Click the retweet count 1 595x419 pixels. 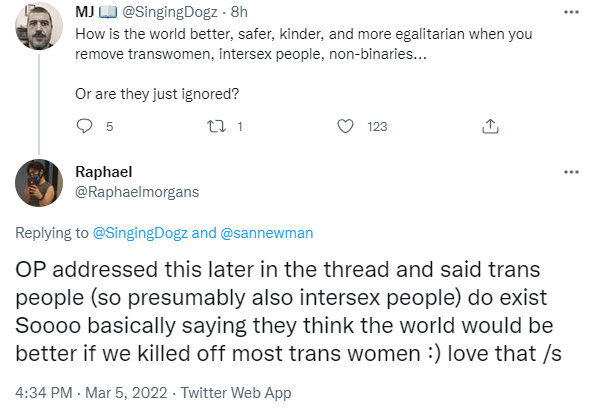(x=240, y=126)
